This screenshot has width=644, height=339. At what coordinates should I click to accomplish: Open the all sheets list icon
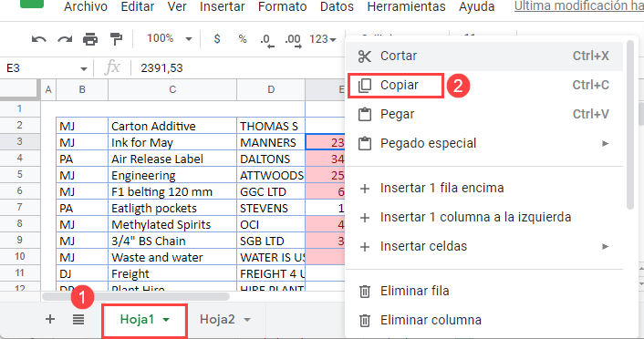[x=78, y=319]
